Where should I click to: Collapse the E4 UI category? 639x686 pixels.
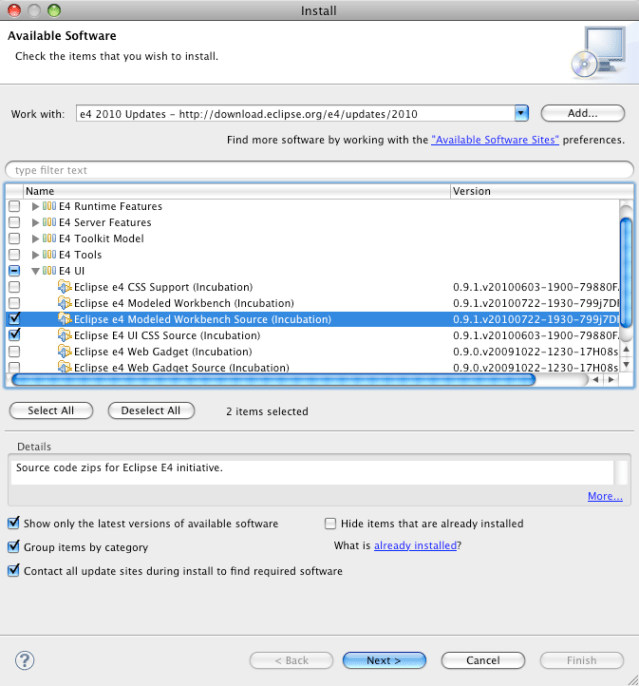tap(36, 271)
